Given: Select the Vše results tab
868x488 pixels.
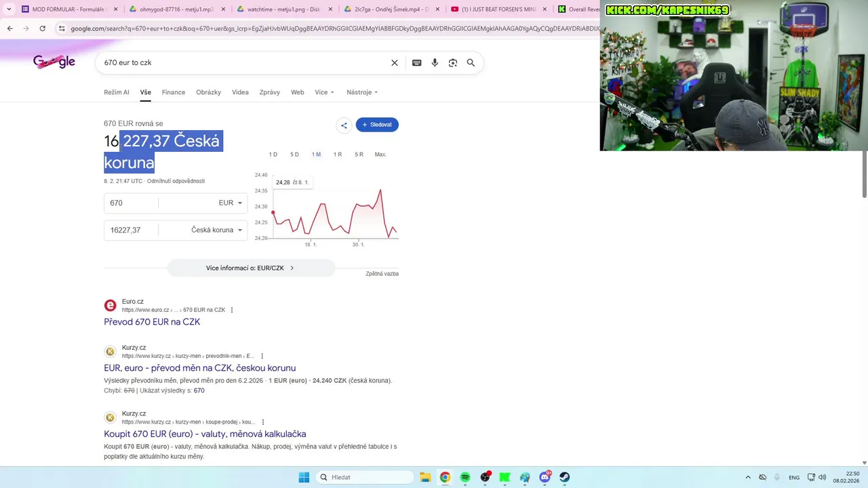Looking at the screenshot, I should 146,92.
